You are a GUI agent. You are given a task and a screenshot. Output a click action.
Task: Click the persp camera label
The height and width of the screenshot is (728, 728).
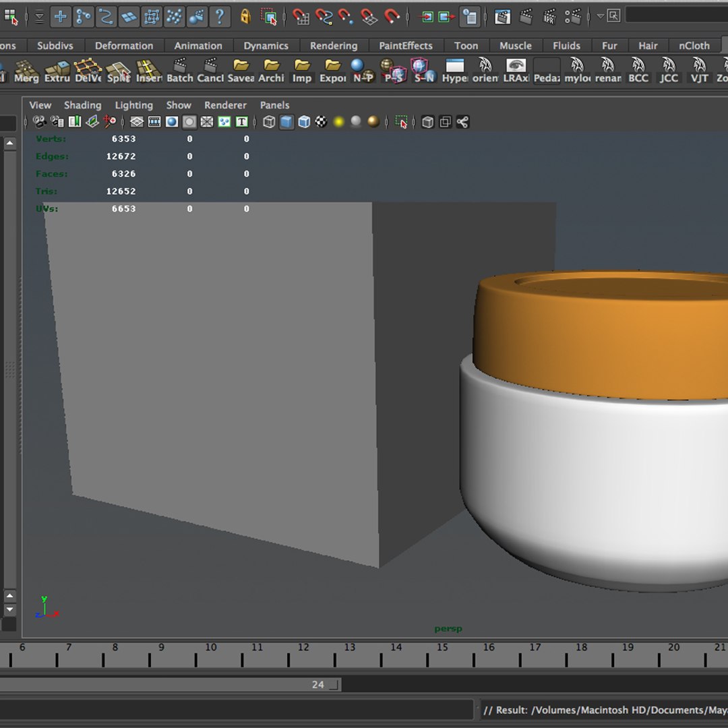tap(448, 629)
